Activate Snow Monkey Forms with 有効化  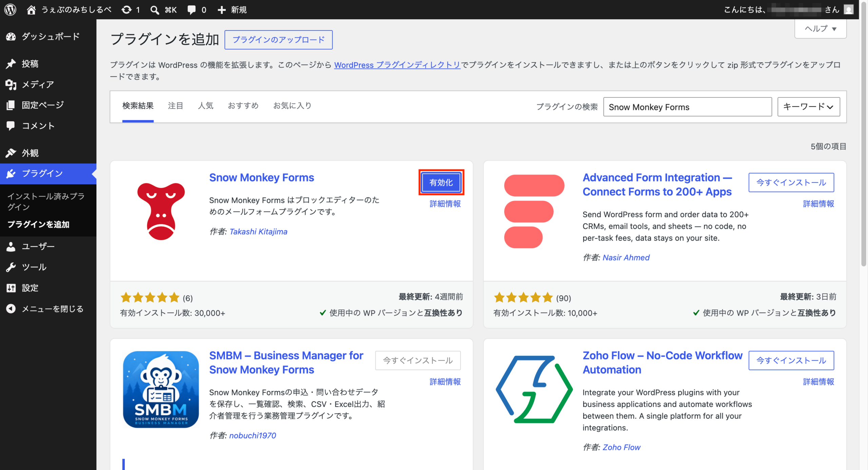click(441, 183)
